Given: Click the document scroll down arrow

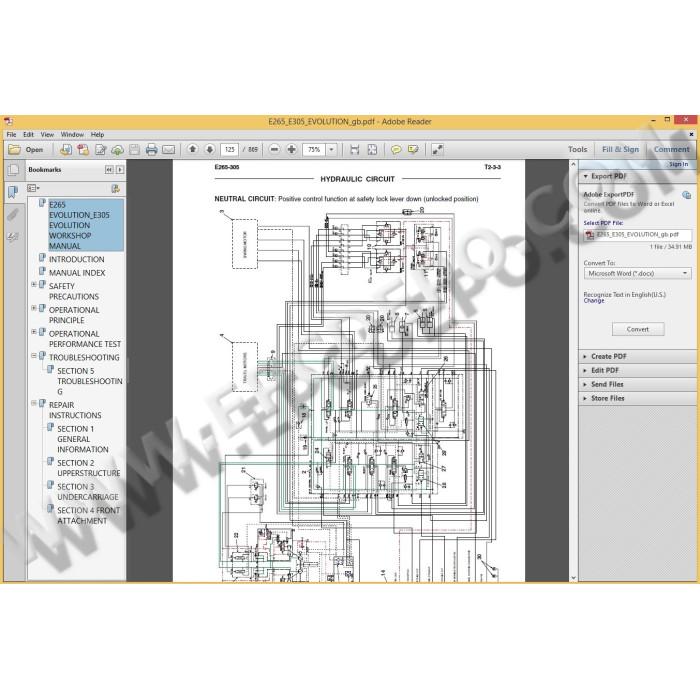Looking at the screenshot, I should pos(573,577).
